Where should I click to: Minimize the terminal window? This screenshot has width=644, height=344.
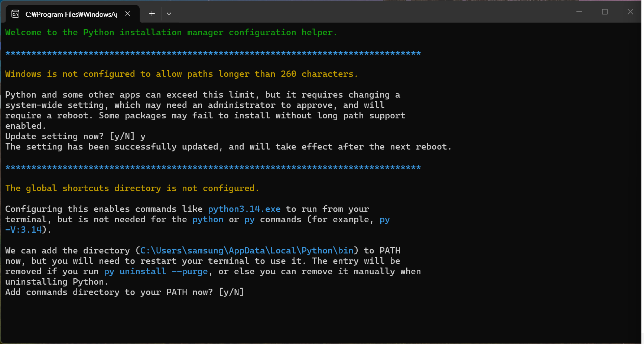point(579,12)
